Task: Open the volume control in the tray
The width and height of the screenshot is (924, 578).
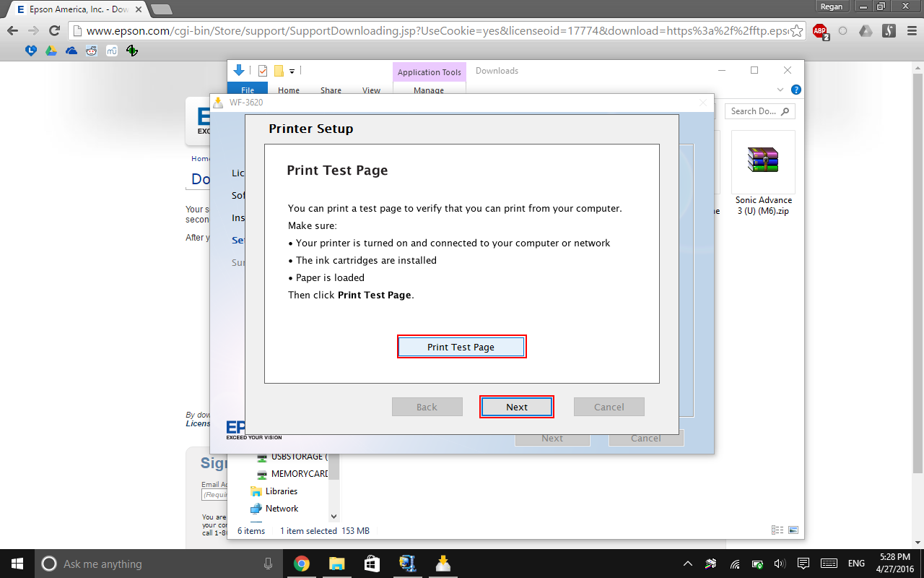Action: [x=780, y=564]
